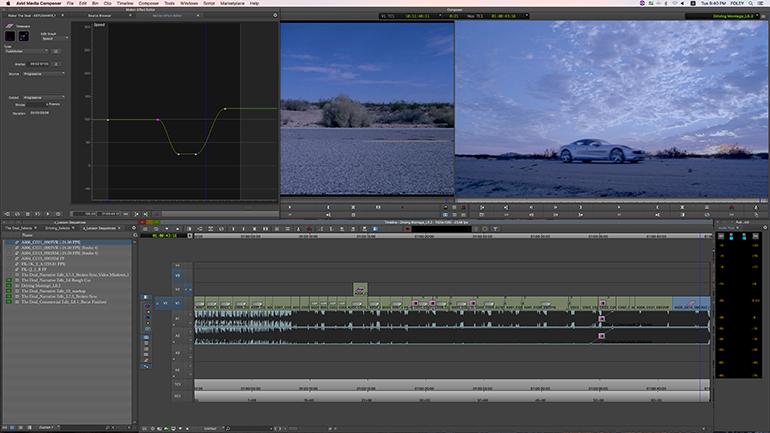770x433 pixels.
Task: Click Play button under the record monitor
Action: [x=619, y=207]
